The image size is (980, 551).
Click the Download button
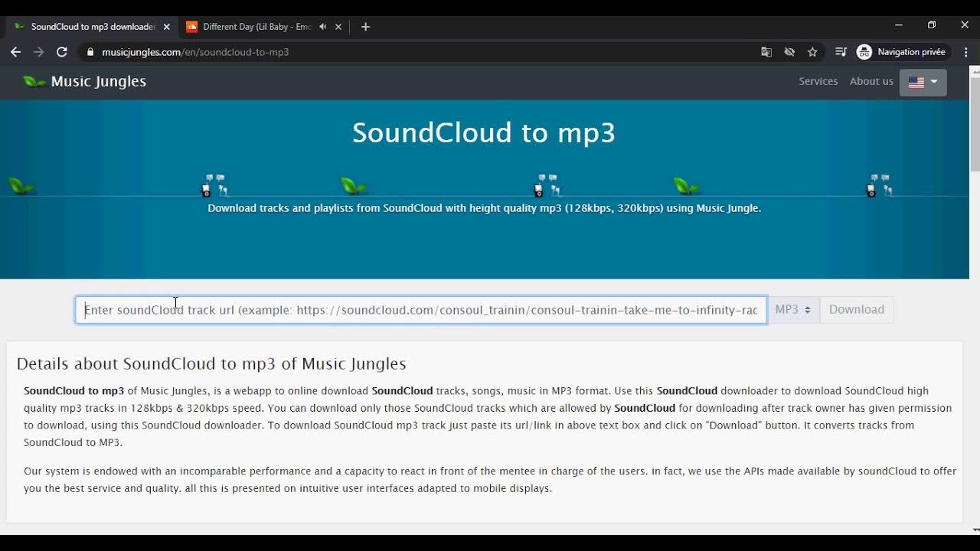pos(856,309)
